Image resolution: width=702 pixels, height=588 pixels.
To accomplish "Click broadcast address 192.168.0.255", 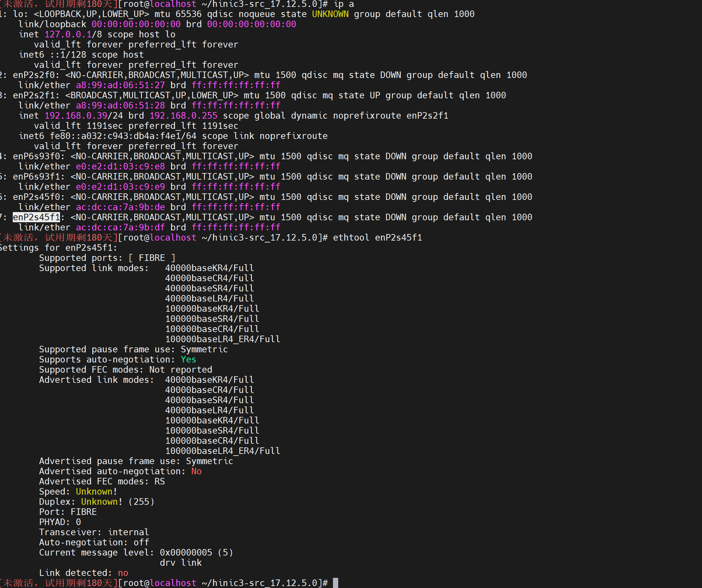I will pos(183,116).
